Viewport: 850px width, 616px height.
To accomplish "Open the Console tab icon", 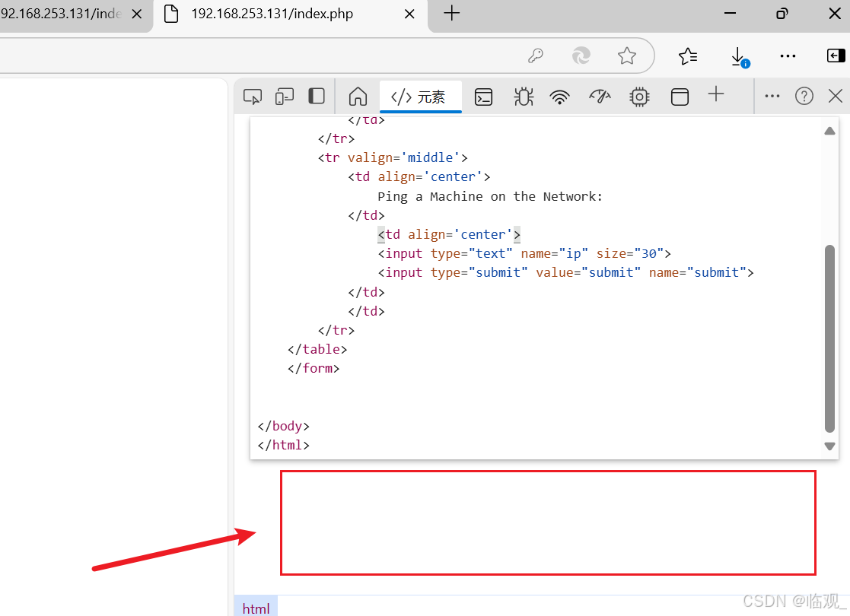I will (x=483, y=97).
